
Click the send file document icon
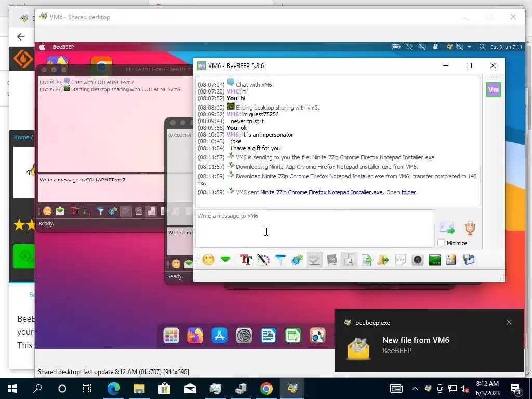[366, 260]
